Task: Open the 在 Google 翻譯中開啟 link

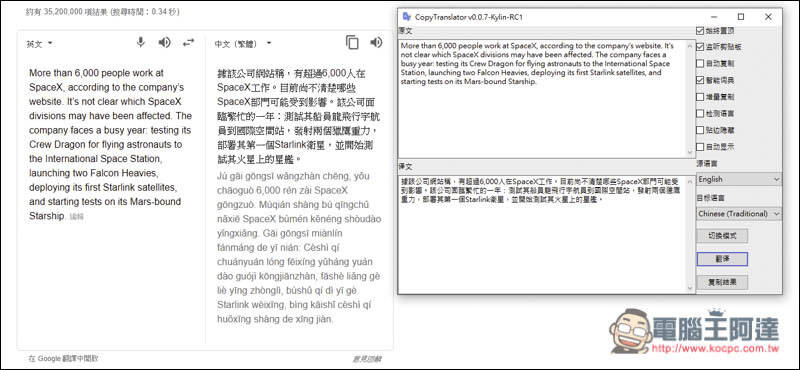Action: [x=63, y=359]
